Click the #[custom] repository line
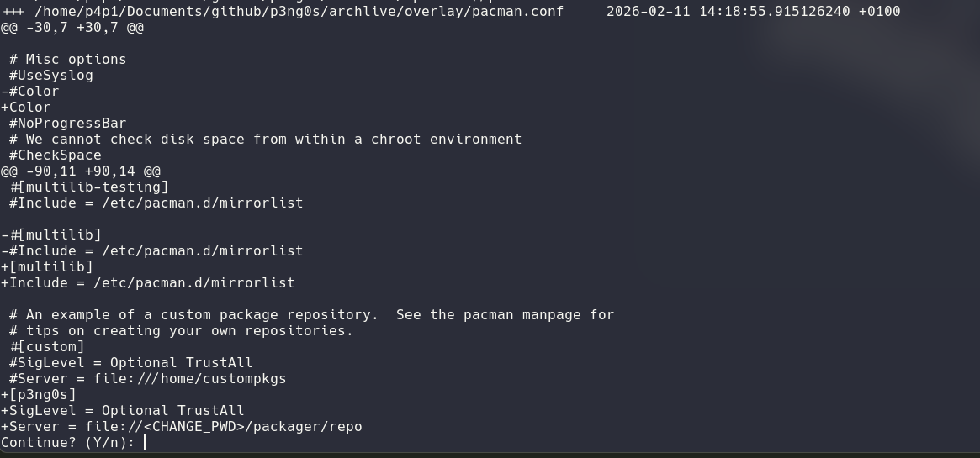 [47, 347]
